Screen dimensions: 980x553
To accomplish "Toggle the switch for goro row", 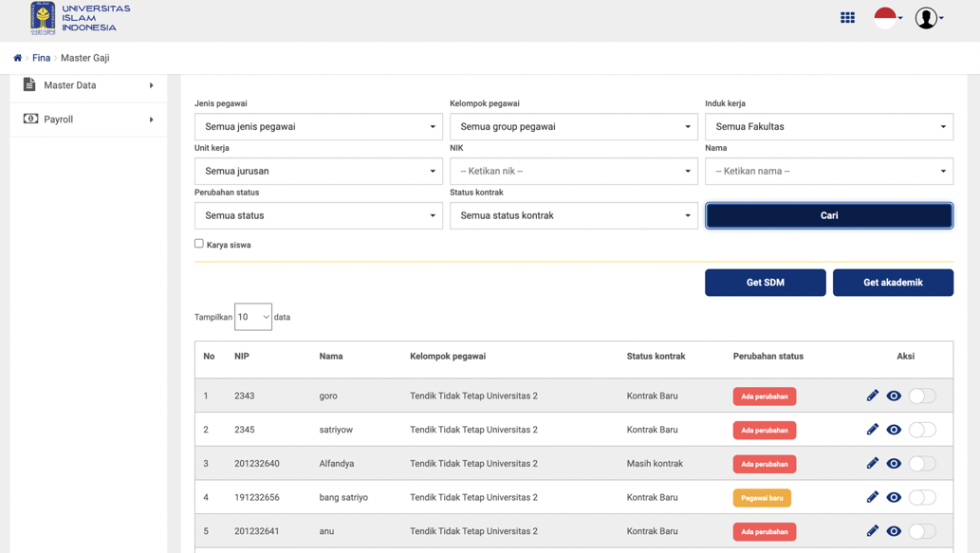I will (921, 396).
